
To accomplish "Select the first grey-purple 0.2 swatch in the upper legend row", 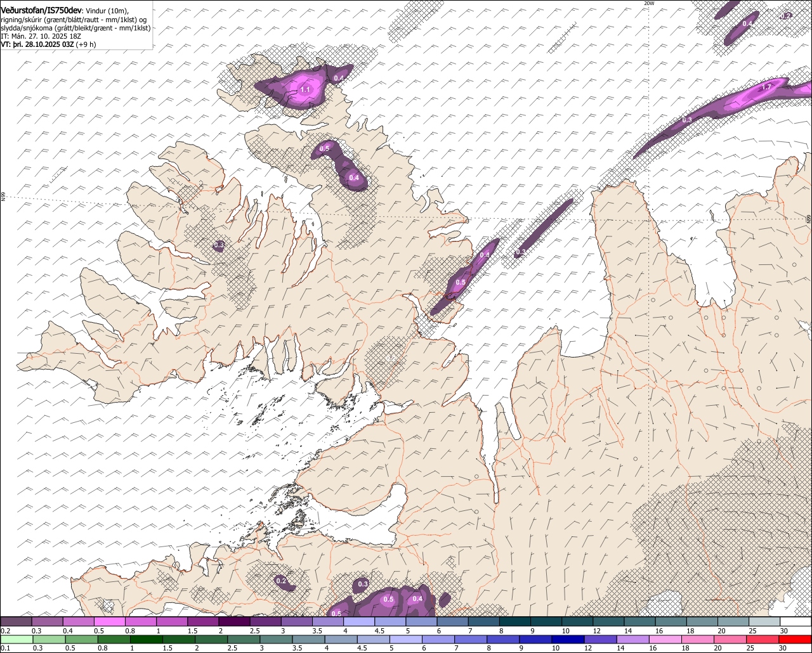I will (16, 621).
